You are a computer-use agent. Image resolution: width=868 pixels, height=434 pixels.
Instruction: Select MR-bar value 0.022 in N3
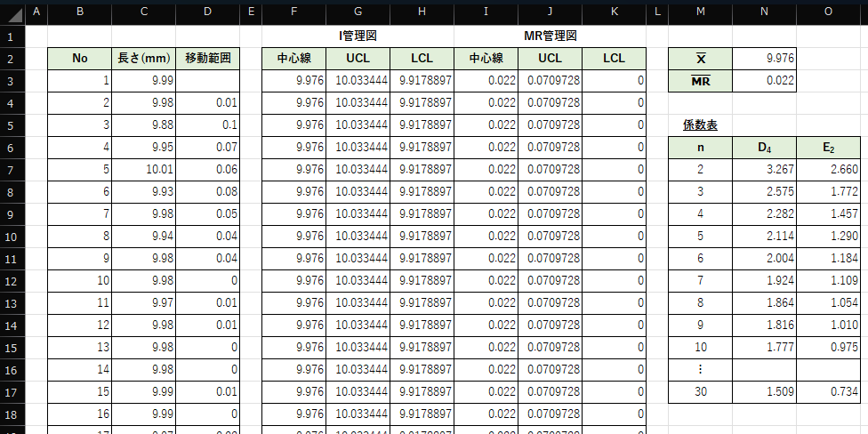pyautogui.click(x=765, y=82)
